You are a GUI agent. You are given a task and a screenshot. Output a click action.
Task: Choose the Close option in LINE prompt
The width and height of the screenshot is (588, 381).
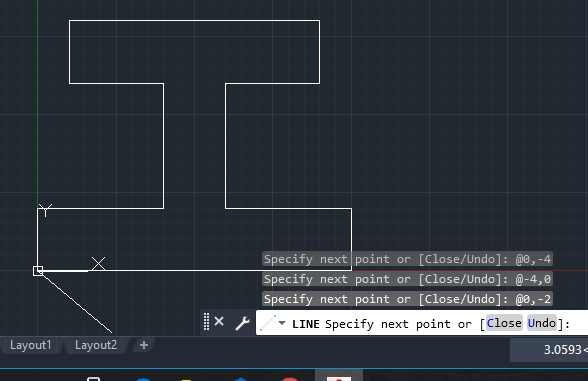[x=504, y=323]
